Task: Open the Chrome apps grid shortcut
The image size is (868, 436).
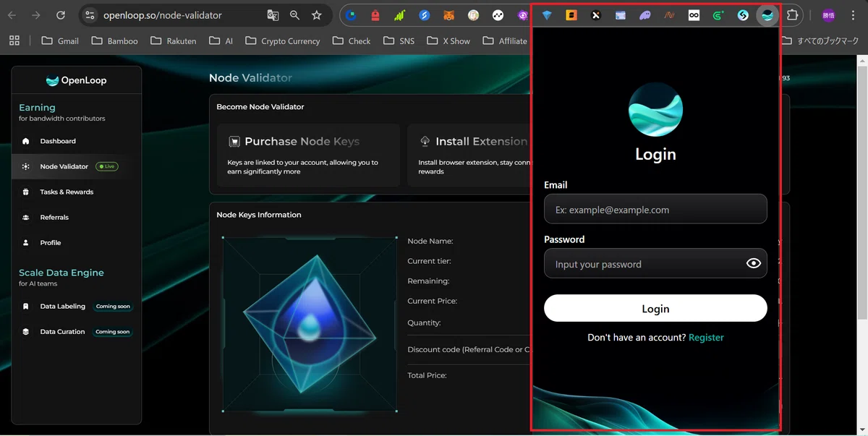Action: [14, 40]
